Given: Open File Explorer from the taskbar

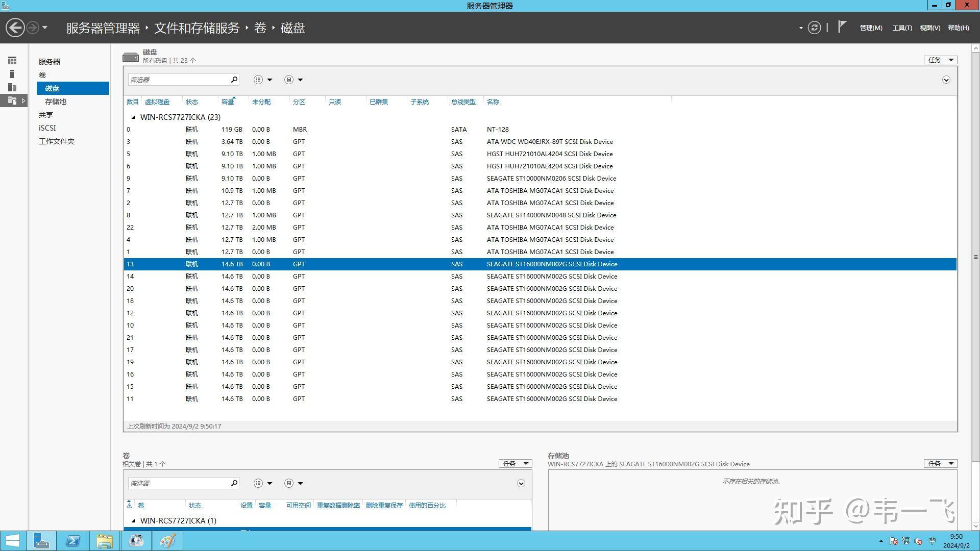Looking at the screenshot, I should [x=105, y=541].
